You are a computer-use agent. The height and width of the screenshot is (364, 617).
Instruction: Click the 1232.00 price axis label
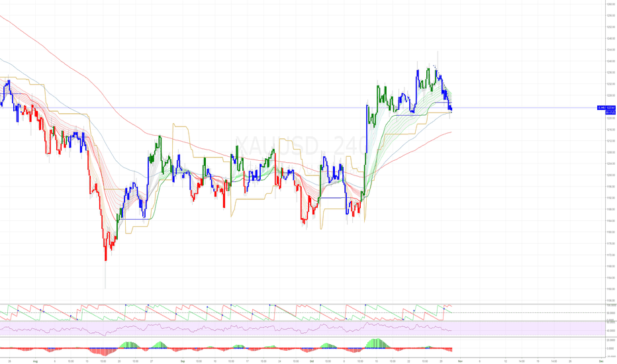click(x=612, y=84)
